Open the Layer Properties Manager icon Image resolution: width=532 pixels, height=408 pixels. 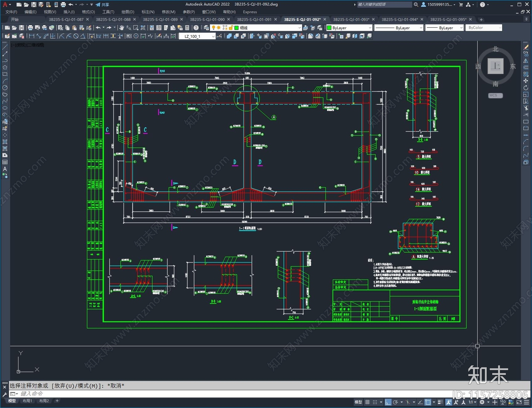click(206, 28)
